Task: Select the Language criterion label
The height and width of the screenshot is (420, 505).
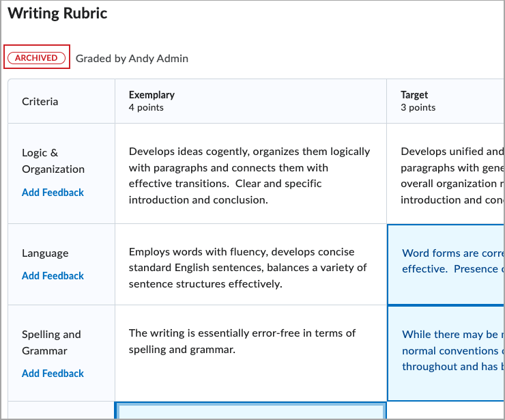Action: pos(45,253)
